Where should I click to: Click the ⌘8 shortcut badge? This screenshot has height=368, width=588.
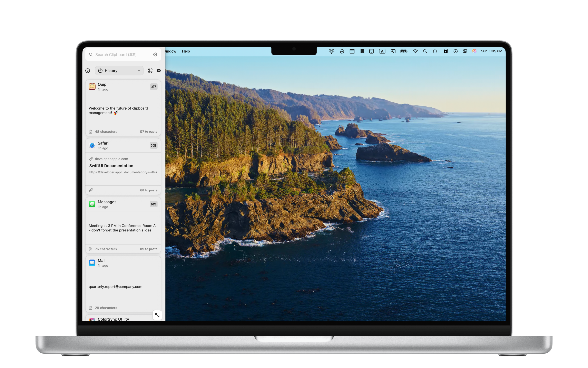coord(154,145)
